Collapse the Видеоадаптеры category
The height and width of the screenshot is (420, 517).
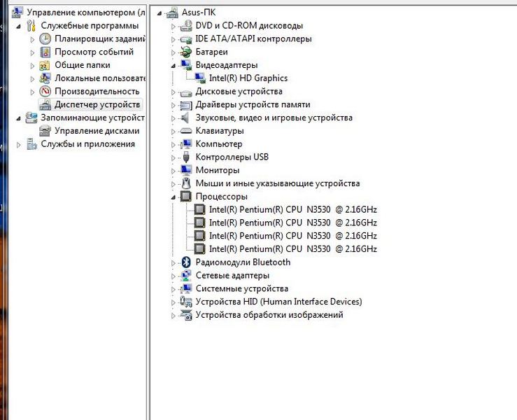[x=174, y=66]
